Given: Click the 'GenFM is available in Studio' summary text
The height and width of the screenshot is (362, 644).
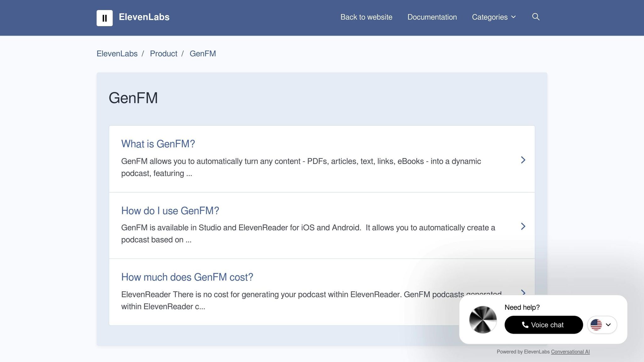Looking at the screenshot, I should 308,233.
